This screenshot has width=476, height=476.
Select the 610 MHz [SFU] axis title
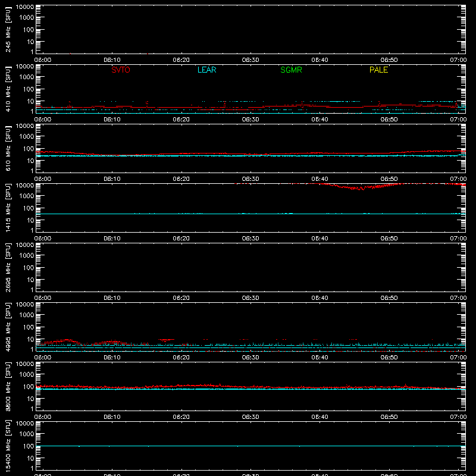point(8,148)
